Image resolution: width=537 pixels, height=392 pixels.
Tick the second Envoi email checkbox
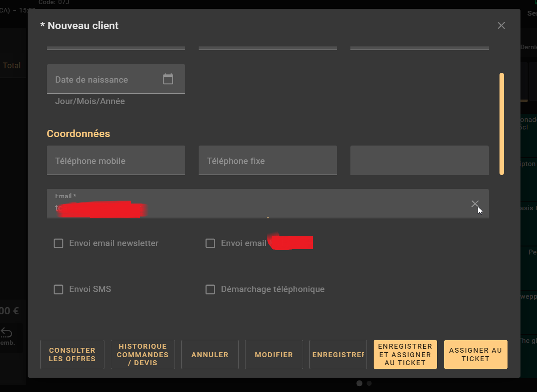click(x=210, y=243)
